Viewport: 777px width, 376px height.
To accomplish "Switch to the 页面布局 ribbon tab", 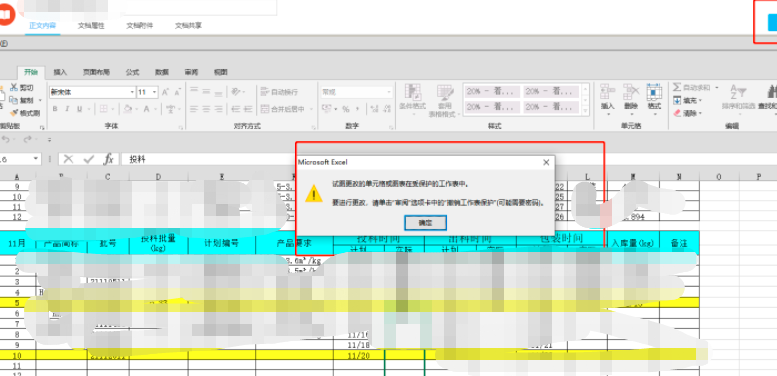I will pyautogui.click(x=96, y=72).
